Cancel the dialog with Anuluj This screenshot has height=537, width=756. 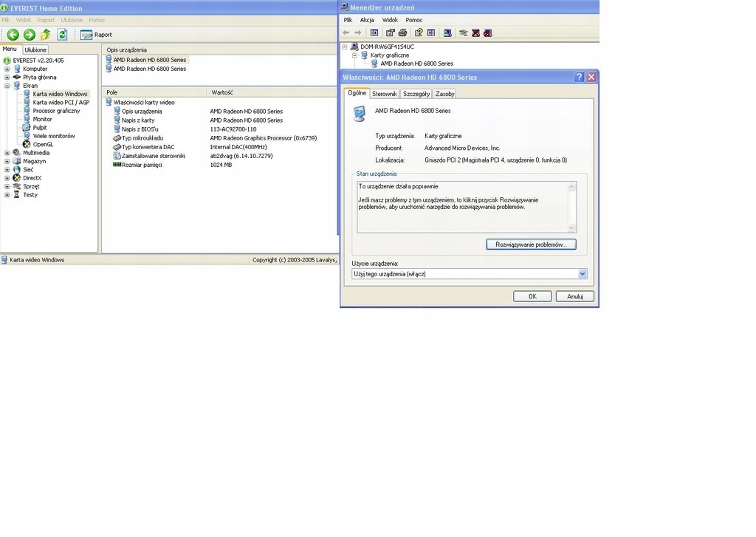(x=574, y=297)
